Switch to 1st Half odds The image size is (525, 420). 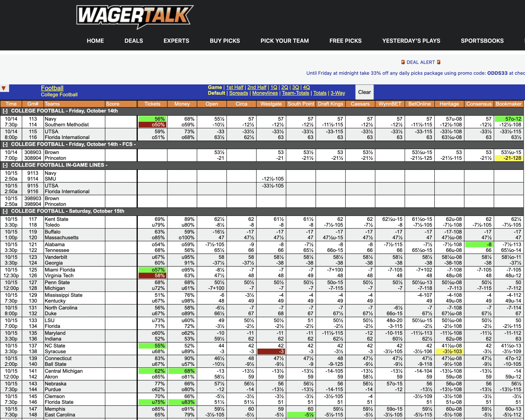[x=235, y=87]
